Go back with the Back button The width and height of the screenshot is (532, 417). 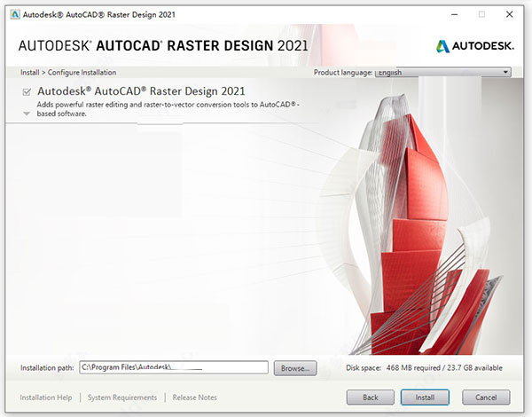[370, 397]
